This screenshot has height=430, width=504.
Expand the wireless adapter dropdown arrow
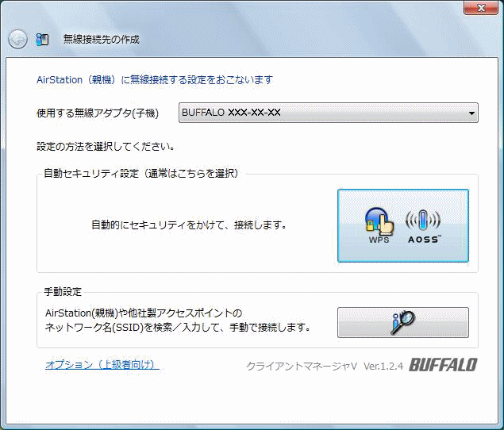tap(471, 113)
